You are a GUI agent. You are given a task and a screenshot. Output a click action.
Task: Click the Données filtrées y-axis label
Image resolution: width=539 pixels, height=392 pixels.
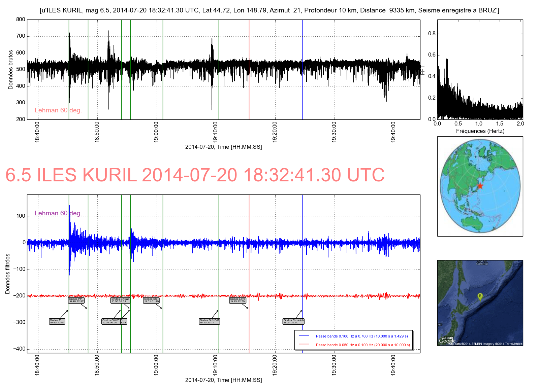tap(8, 274)
